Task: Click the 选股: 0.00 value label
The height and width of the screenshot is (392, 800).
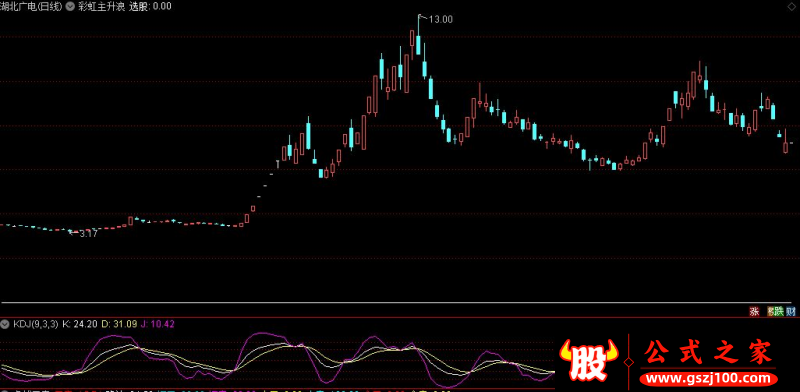Action: [150, 6]
